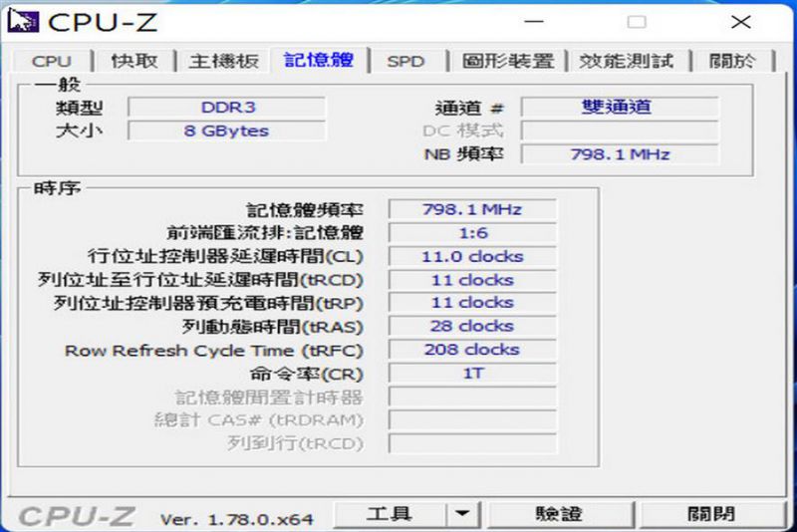Open the 快取 tab
Image resolution: width=797 pixels, height=532 pixels.
(x=134, y=62)
